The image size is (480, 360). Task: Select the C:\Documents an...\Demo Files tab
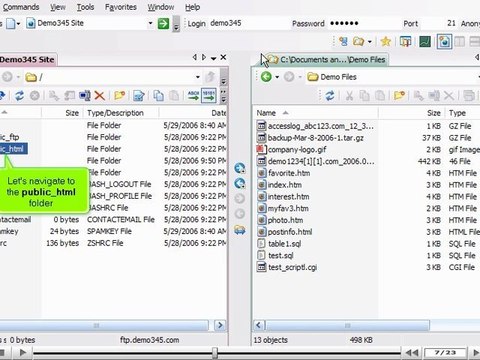coord(327,60)
